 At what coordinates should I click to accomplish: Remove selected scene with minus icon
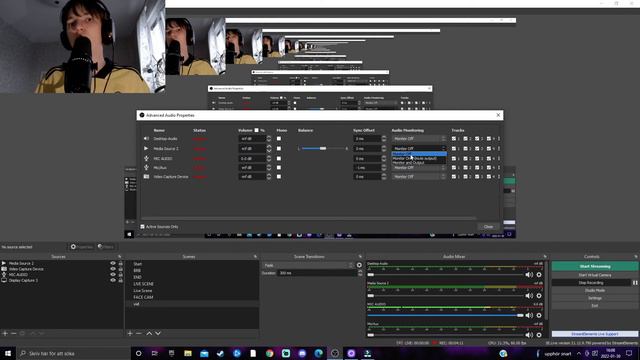click(139, 333)
